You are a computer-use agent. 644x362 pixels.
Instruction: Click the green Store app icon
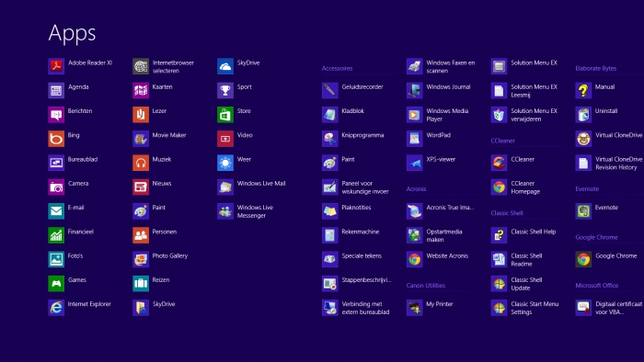225,114
